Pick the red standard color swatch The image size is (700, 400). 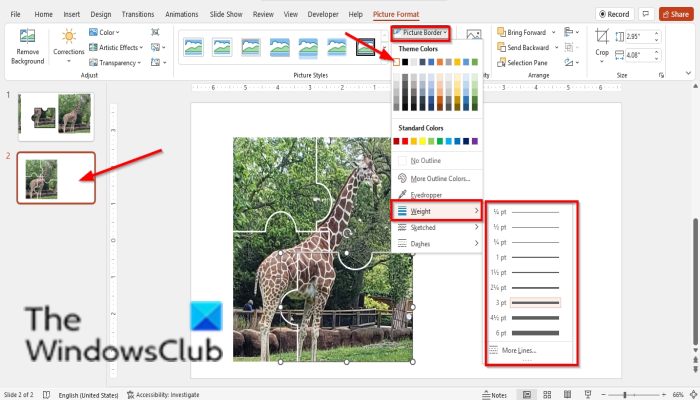(405, 141)
